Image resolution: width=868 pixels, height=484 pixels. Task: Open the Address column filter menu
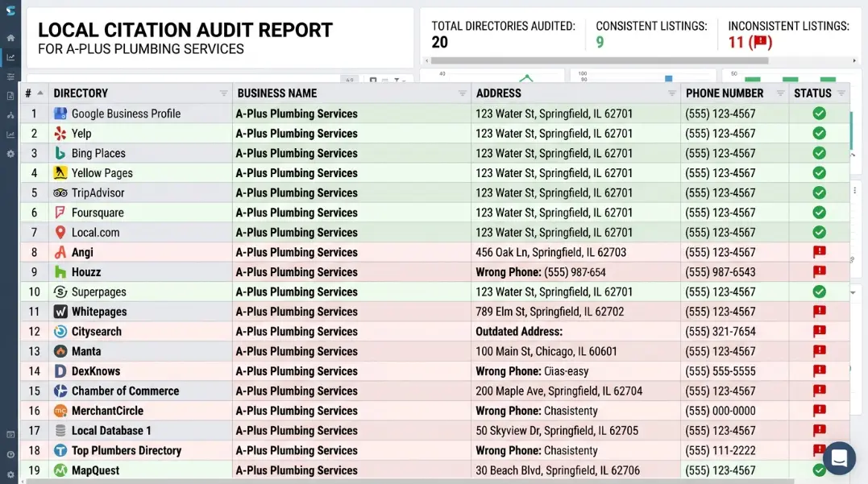click(671, 93)
